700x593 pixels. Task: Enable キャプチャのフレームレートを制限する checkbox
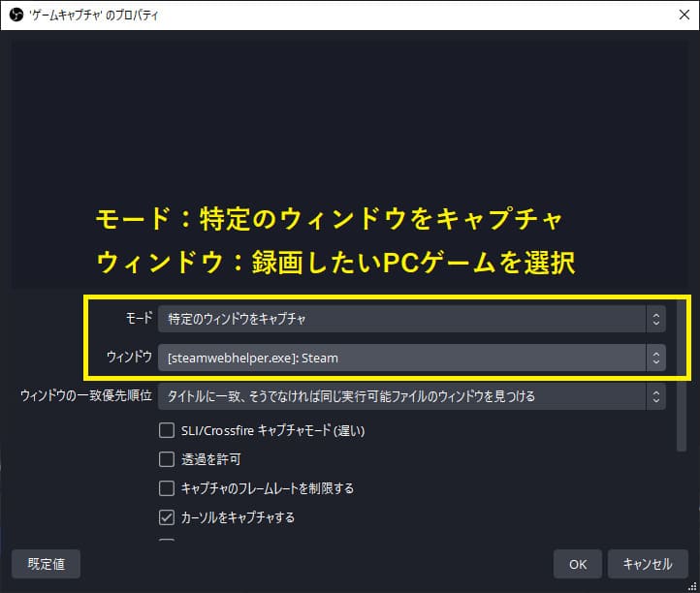pyautogui.click(x=167, y=488)
